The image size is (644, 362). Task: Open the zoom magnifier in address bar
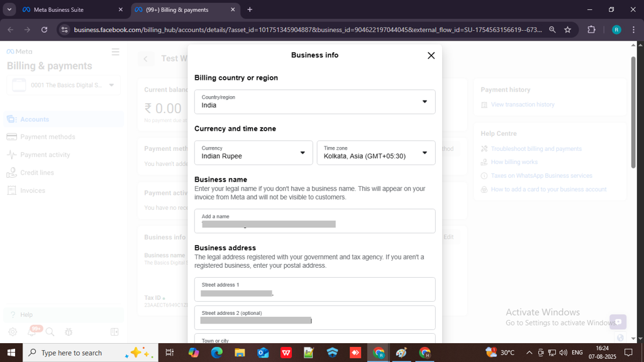click(x=552, y=30)
